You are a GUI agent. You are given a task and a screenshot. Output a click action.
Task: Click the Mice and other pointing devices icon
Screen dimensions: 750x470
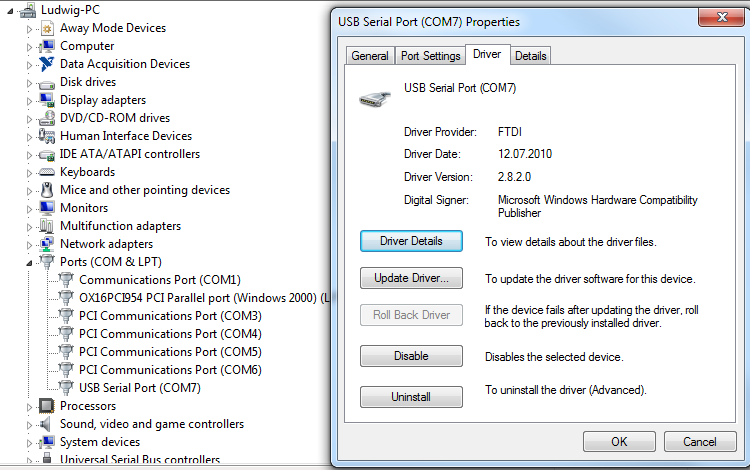pyautogui.click(x=46, y=190)
